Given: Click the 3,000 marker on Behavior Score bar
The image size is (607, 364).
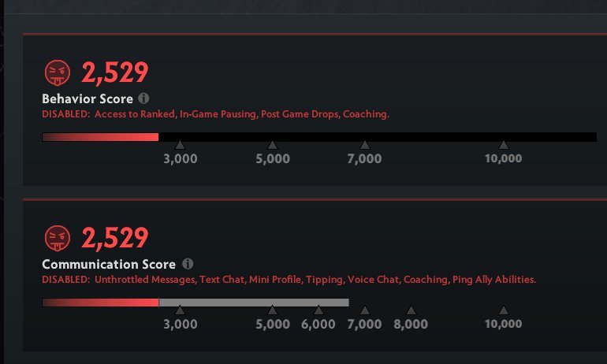Looking at the screenshot, I should point(180,145).
